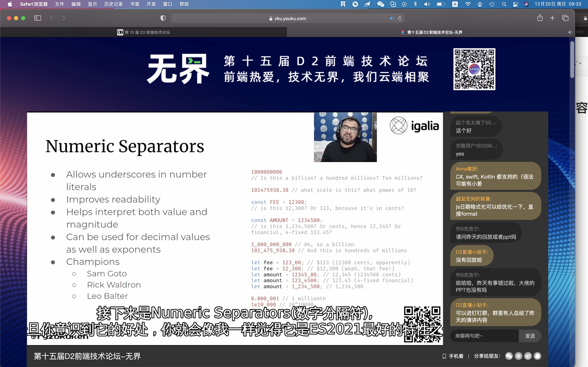
Task: Open a new tab with plus icon
Action: tap(552, 18)
